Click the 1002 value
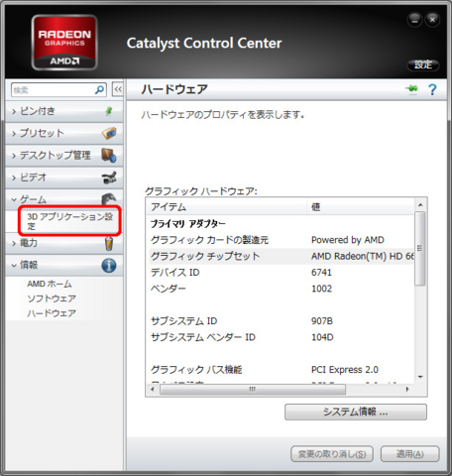The image size is (452, 476). point(321,289)
